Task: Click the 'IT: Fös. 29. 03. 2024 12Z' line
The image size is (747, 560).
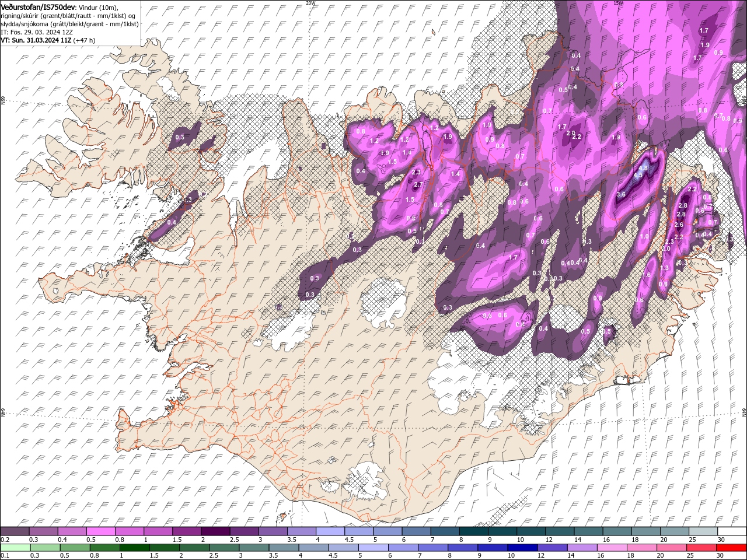Action: pos(36,32)
